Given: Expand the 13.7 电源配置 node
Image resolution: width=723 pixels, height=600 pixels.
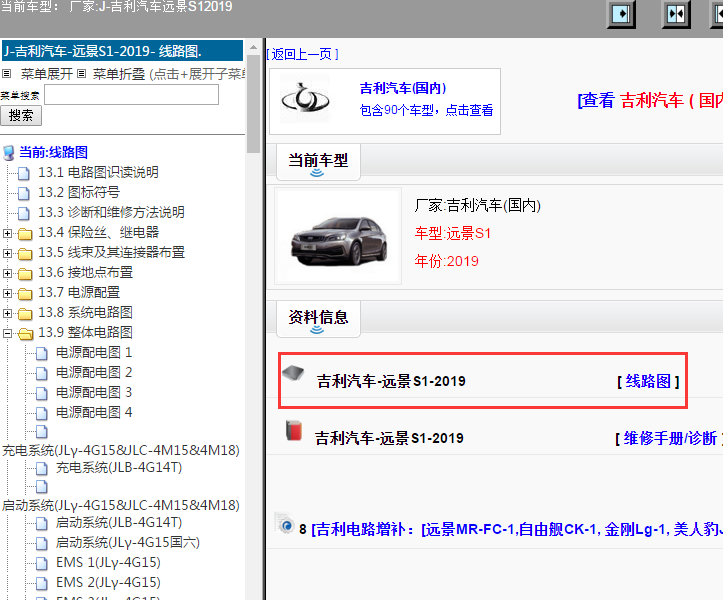Looking at the screenshot, I should click(x=7, y=293).
